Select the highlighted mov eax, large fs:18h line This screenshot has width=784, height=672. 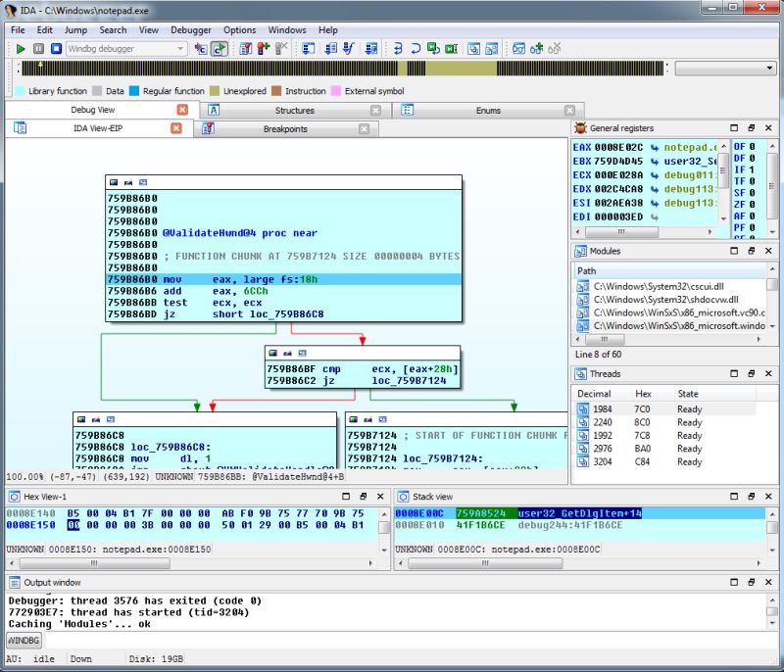[283, 279]
